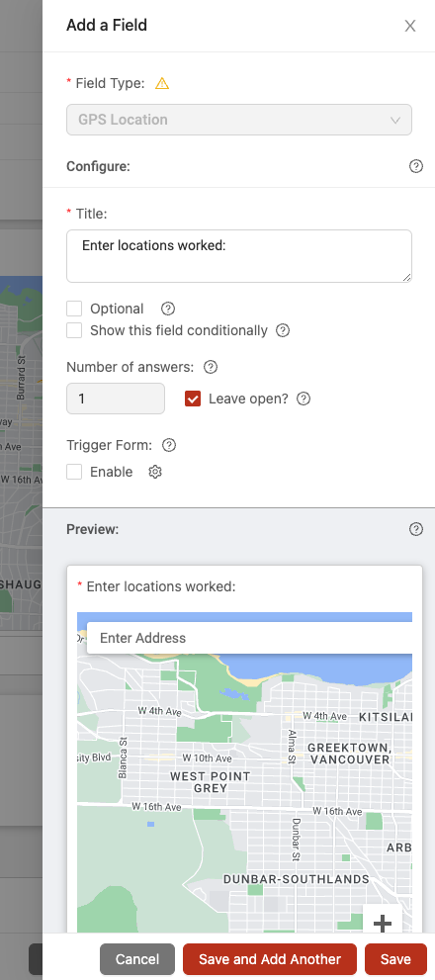
Task: Open the Number of answers help icon
Action: point(211,367)
